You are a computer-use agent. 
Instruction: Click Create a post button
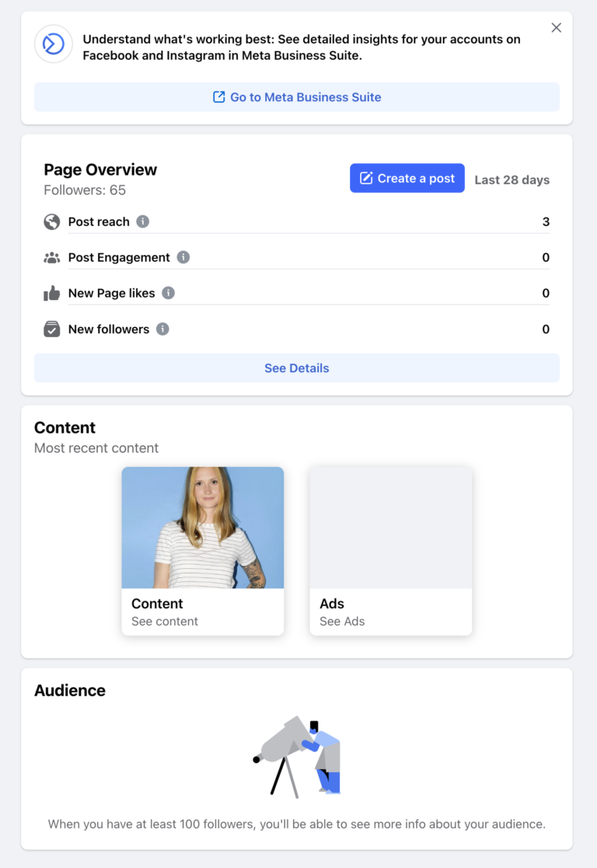pos(407,178)
